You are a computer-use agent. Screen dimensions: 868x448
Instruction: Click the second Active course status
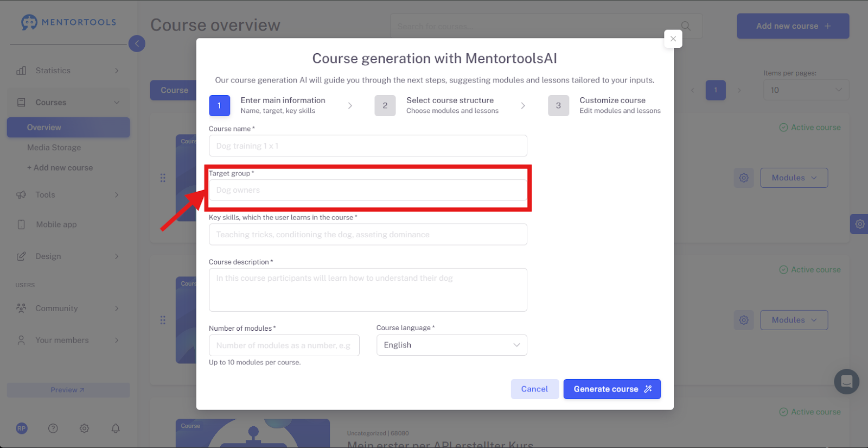[810, 270]
